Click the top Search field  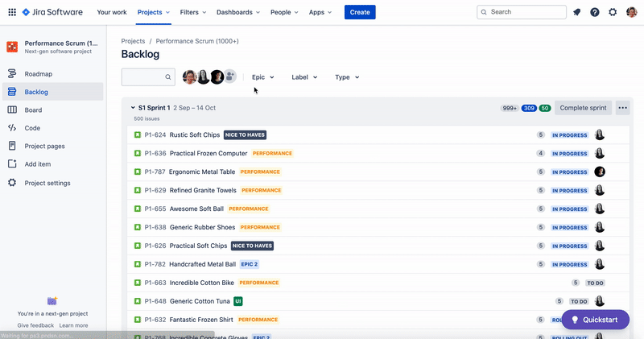(x=522, y=12)
